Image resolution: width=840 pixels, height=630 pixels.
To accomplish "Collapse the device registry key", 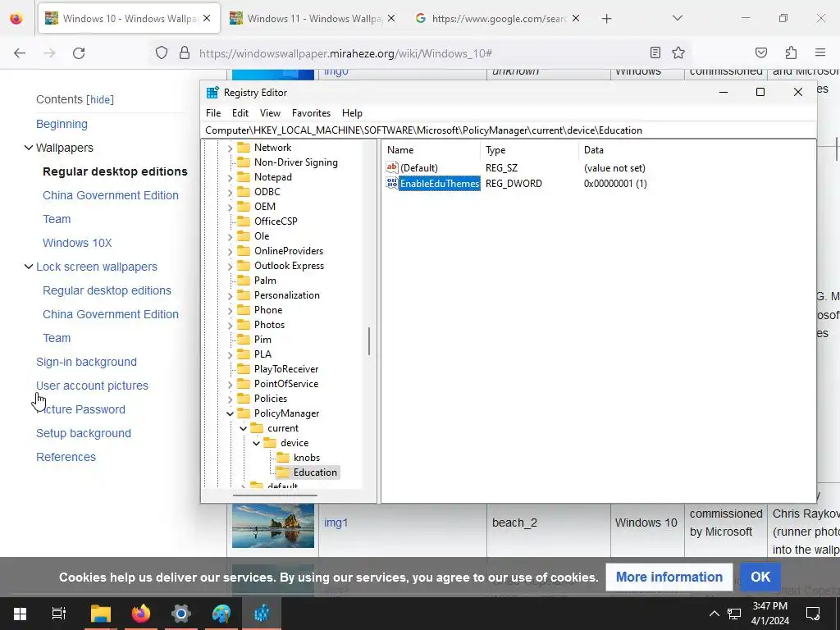I will pyautogui.click(x=256, y=443).
